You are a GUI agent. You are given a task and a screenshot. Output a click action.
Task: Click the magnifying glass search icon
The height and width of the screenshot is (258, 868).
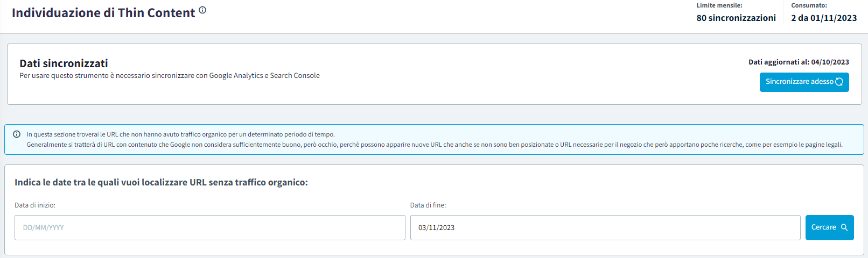[x=844, y=227]
